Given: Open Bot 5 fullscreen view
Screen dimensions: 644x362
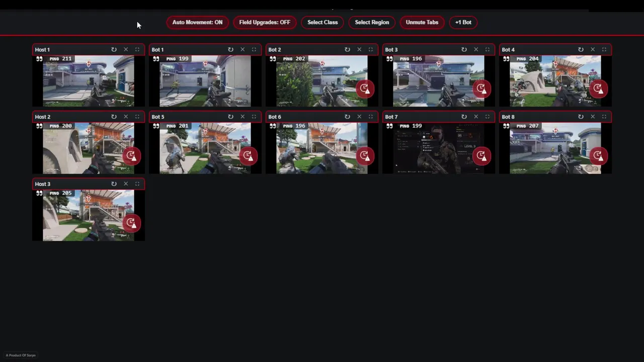Looking at the screenshot, I should tap(254, 117).
